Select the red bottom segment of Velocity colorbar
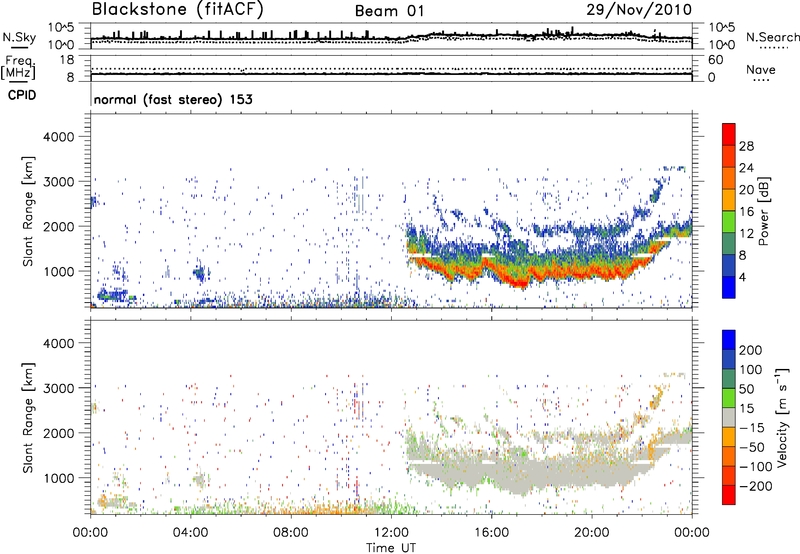The image size is (800, 554). point(729,495)
